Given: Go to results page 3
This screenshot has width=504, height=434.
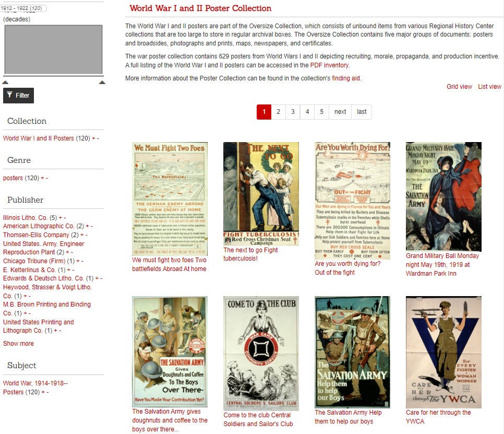Looking at the screenshot, I should click(x=293, y=112).
